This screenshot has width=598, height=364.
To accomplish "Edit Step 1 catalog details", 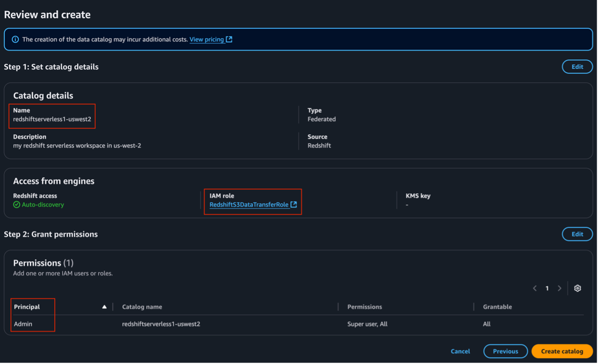I will pos(577,67).
